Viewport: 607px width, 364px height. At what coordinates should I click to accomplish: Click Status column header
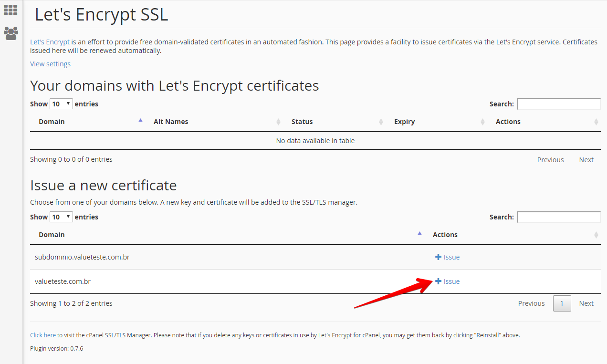click(x=302, y=122)
